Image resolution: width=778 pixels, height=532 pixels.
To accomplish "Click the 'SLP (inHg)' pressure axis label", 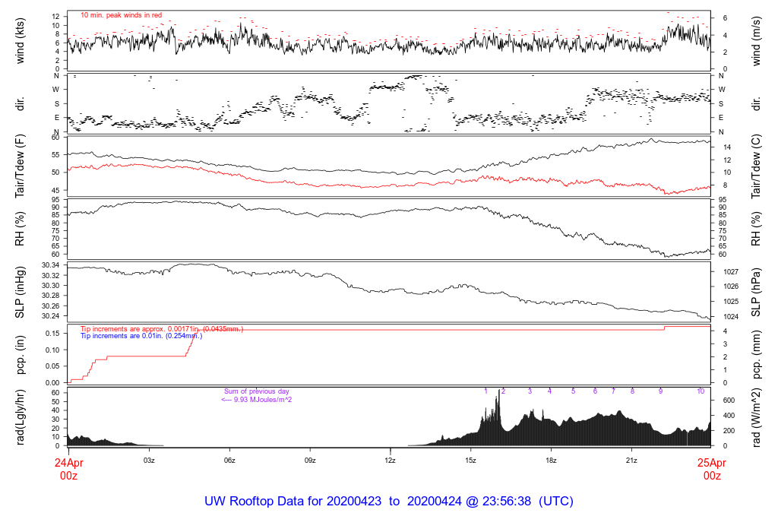I will [x=21, y=293].
